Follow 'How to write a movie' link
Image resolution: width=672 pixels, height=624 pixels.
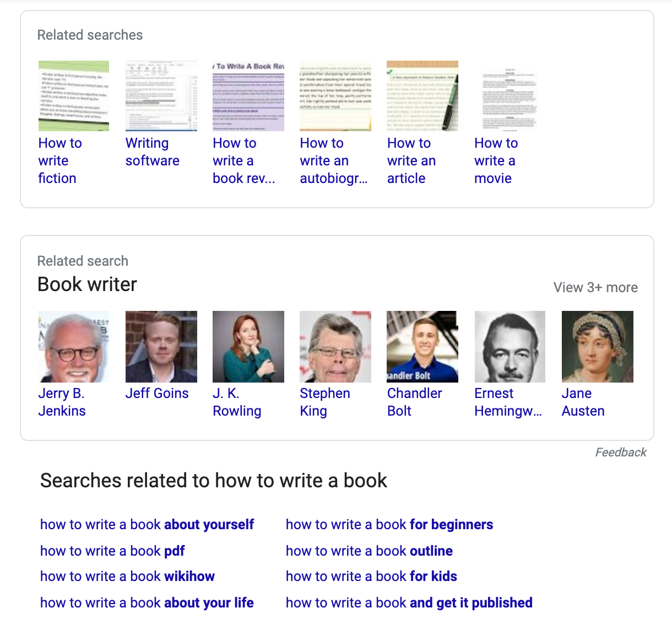click(496, 160)
